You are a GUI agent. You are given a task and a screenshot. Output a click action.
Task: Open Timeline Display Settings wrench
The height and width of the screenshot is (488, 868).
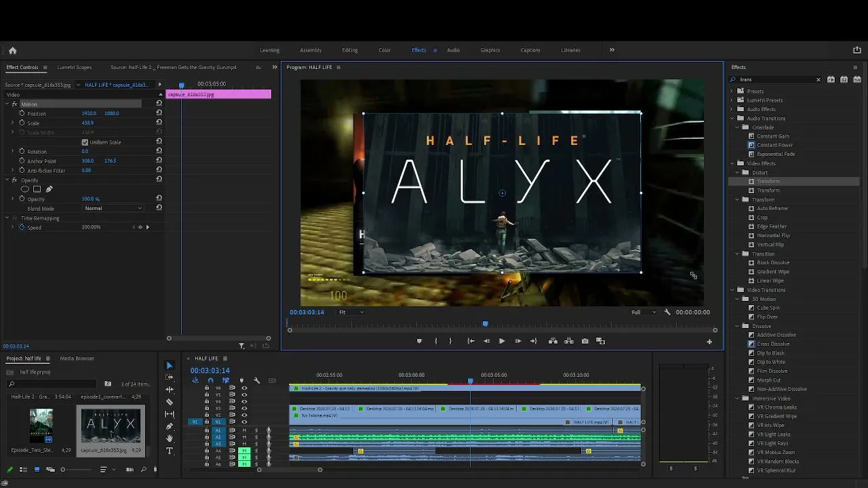pos(257,380)
